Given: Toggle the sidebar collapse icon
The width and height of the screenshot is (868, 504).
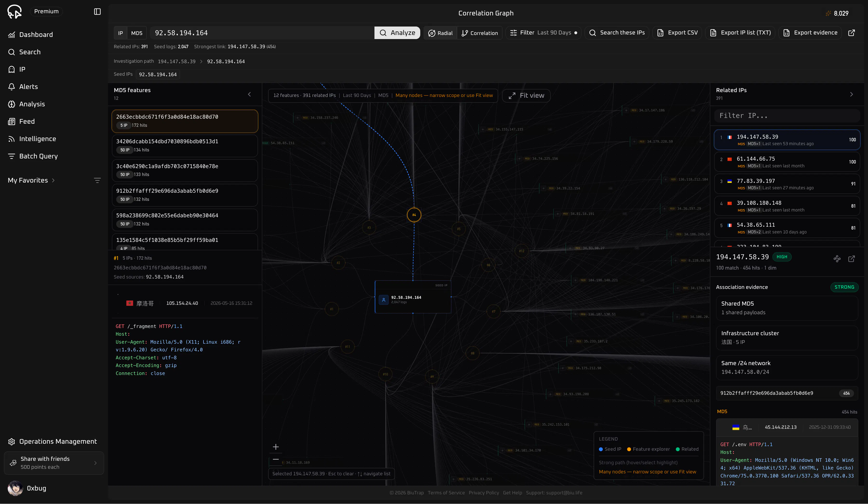Looking at the screenshot, I should (97, 12).
